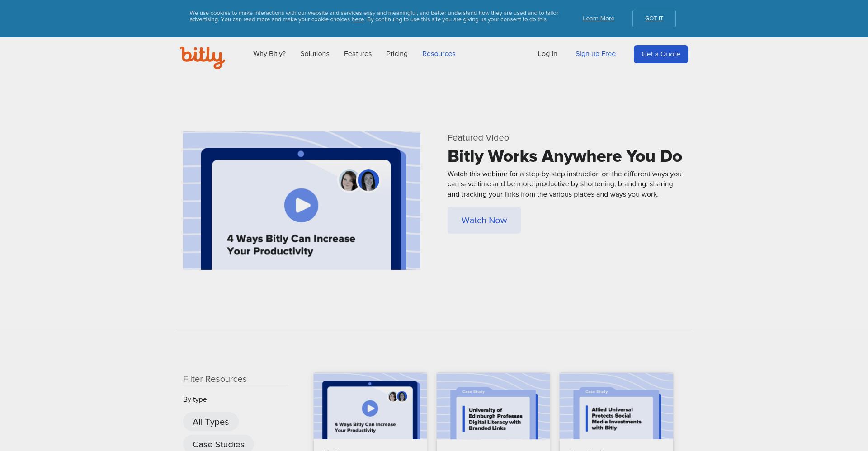Open the Why Bitly? menu
The height and width of the screenshot is (451, 868).
click(269, 54)
